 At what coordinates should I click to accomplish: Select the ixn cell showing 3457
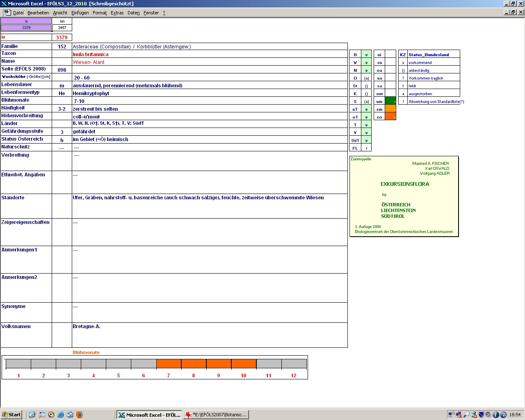point(62,28)
